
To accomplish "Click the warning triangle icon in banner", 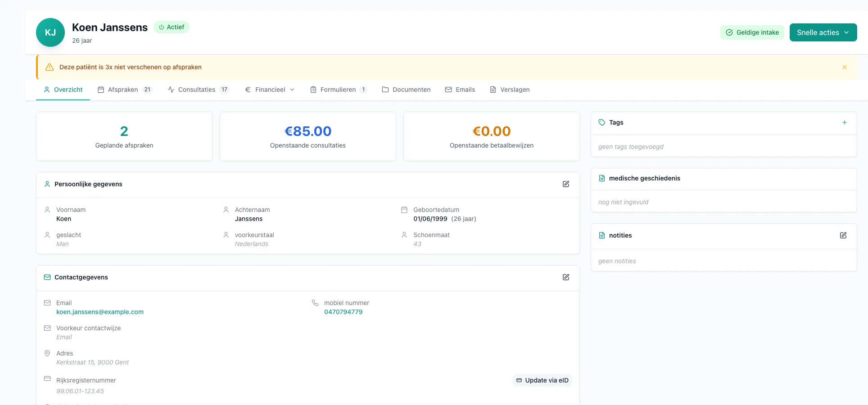I will pyautogui.click(x=50, y=67).
